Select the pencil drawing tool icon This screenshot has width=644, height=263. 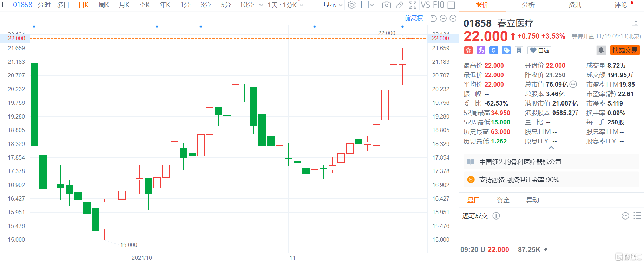click(399, 5)
